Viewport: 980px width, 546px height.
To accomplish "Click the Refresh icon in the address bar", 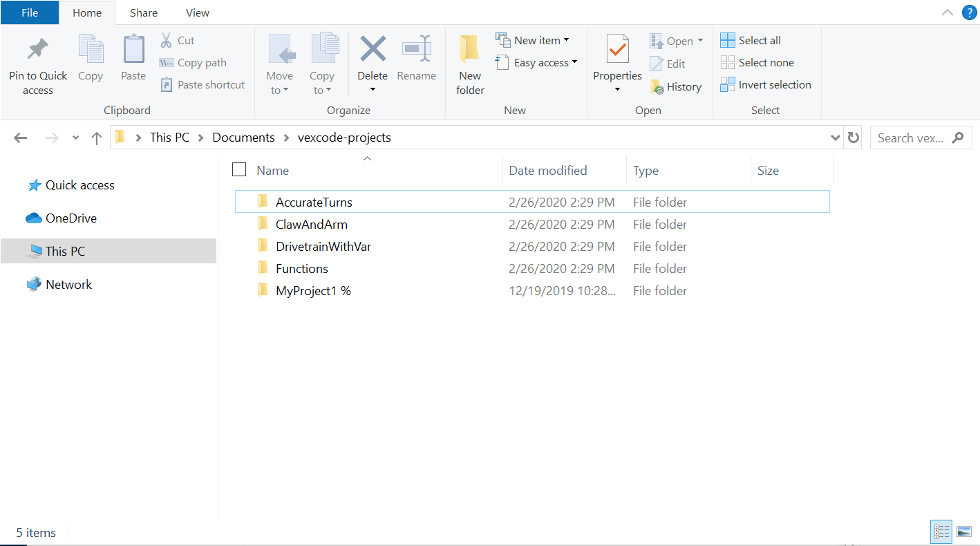I will [x=853, y=137].
